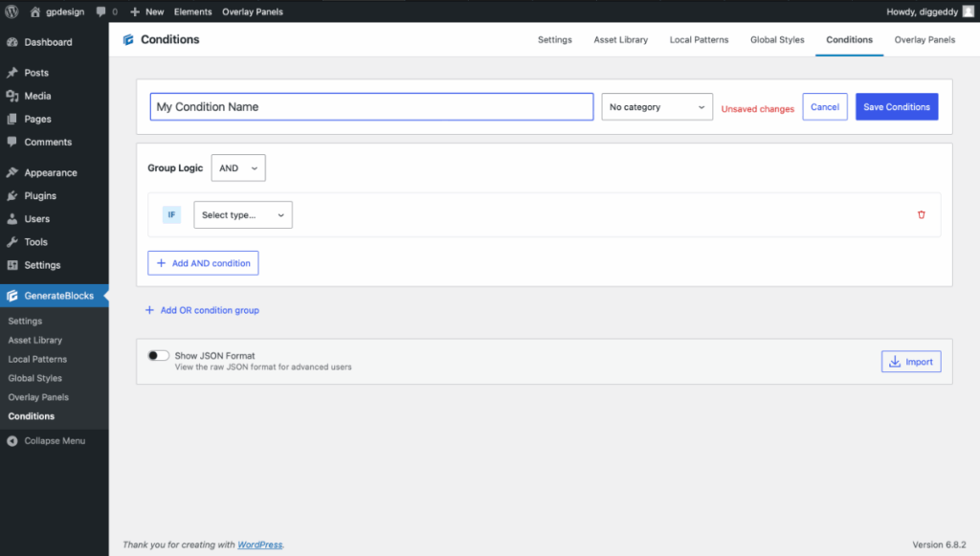Open Asset Library submenu item
This screenshot has height=556, width=980.
click(35, 340)
